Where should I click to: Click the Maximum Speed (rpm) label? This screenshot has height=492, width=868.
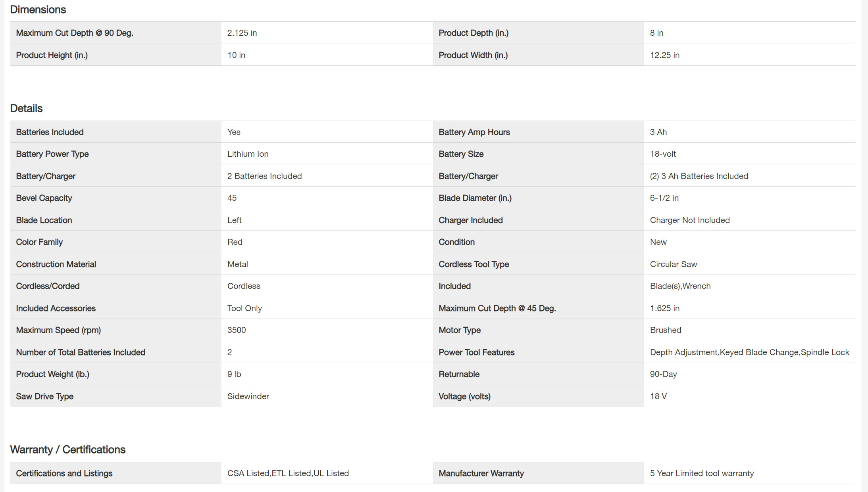(58, 330)
